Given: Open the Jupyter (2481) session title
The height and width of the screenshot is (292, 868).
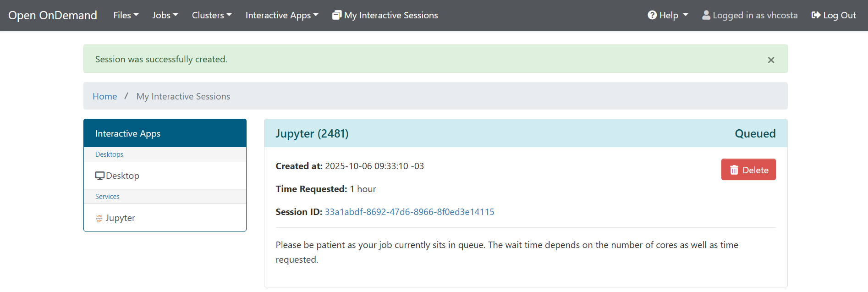Looking at the screenshot, I should tap(312, 133).
